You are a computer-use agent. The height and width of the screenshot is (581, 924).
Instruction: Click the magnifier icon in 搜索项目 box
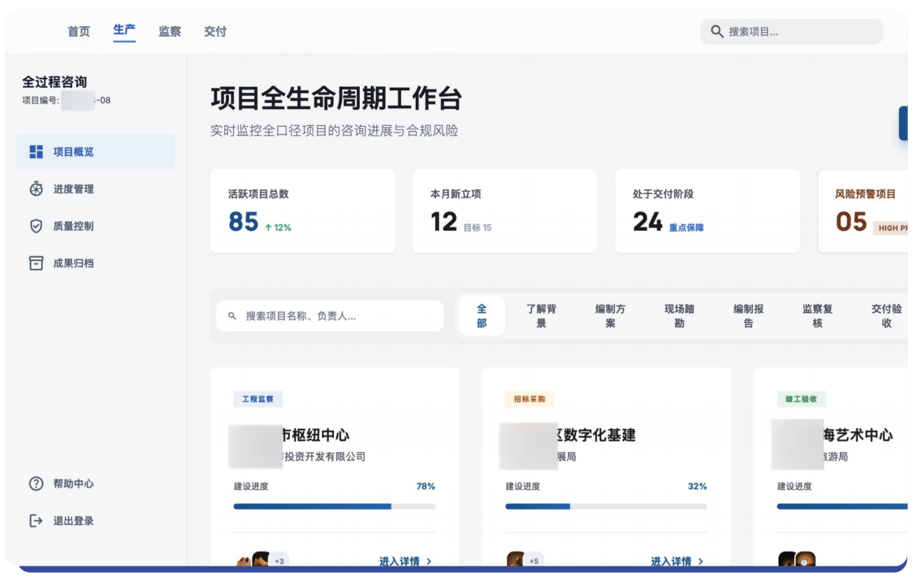tap(716, 31)
